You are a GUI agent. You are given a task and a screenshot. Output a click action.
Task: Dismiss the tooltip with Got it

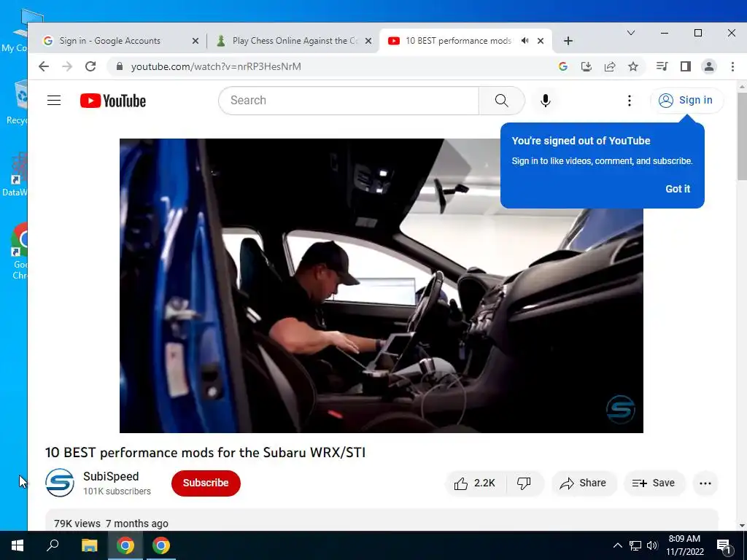point(678,189)
